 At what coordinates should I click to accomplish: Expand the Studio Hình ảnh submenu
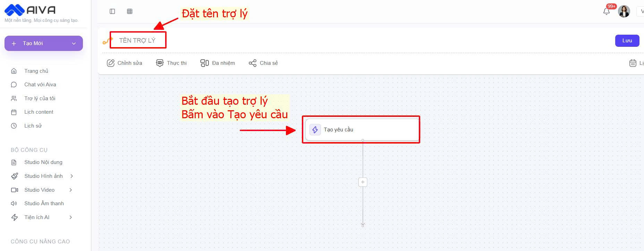[71, 176]
